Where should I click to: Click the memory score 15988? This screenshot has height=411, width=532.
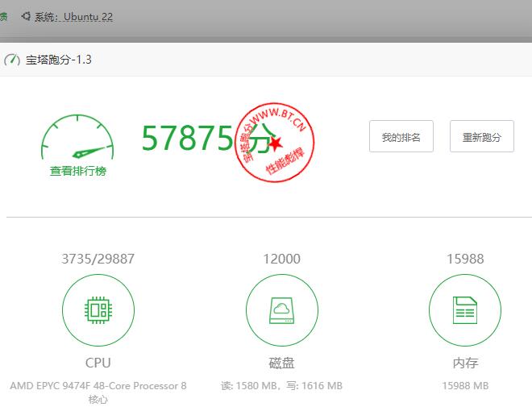pyautogui.click(x=465, y=259)
